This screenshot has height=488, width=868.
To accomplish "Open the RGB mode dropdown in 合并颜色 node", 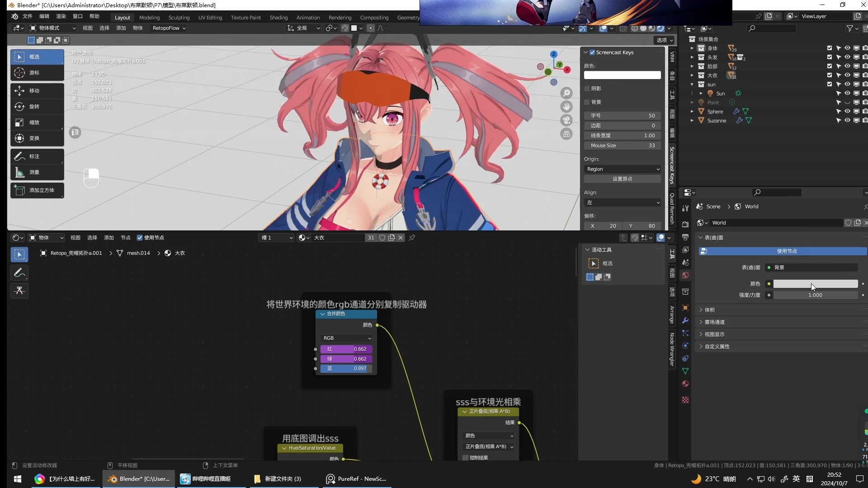I will click(347, 338).
